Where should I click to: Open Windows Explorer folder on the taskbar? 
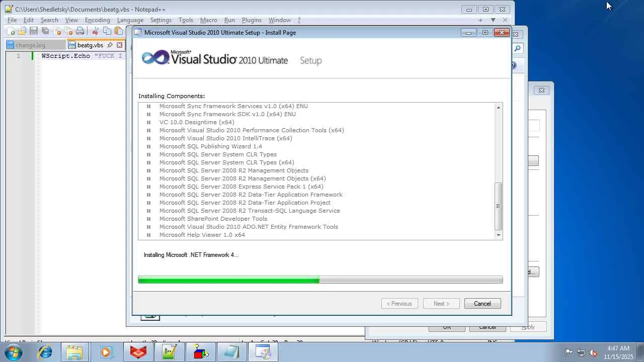coord(74,352)
